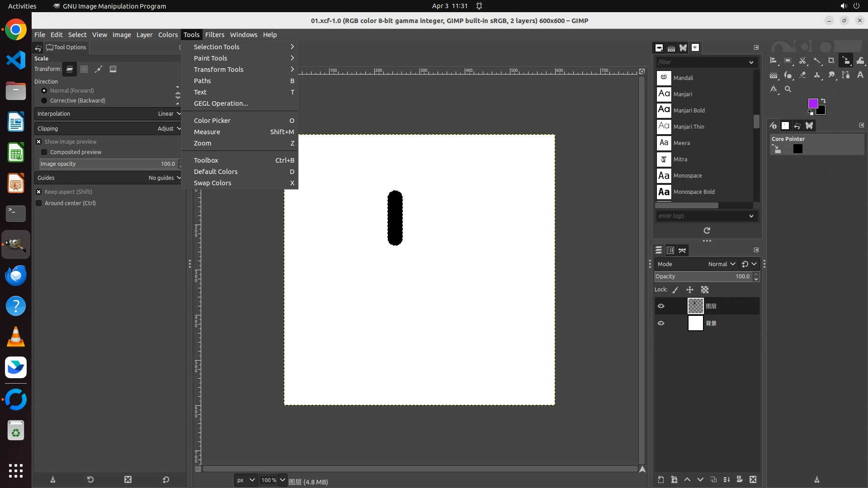
Task: Enable the Composited preview checkbox
Action: tap(44, 152)
